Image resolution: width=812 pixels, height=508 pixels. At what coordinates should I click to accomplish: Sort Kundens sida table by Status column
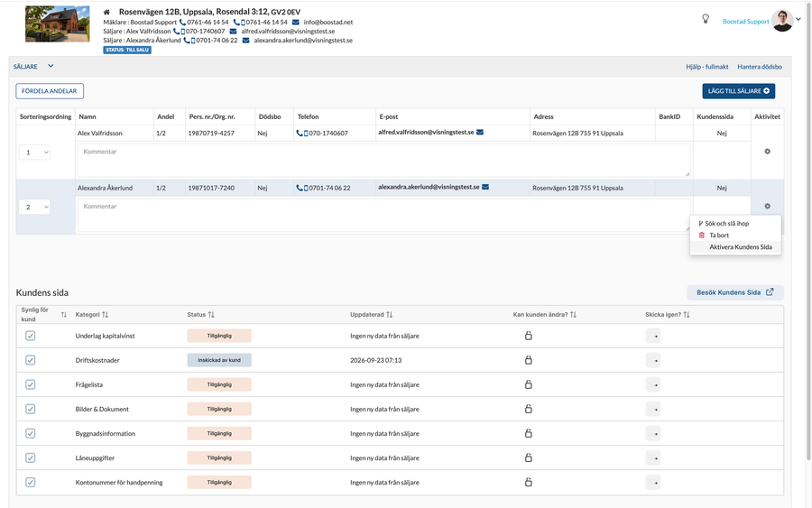pyautogui.click(x=211, y=314)
